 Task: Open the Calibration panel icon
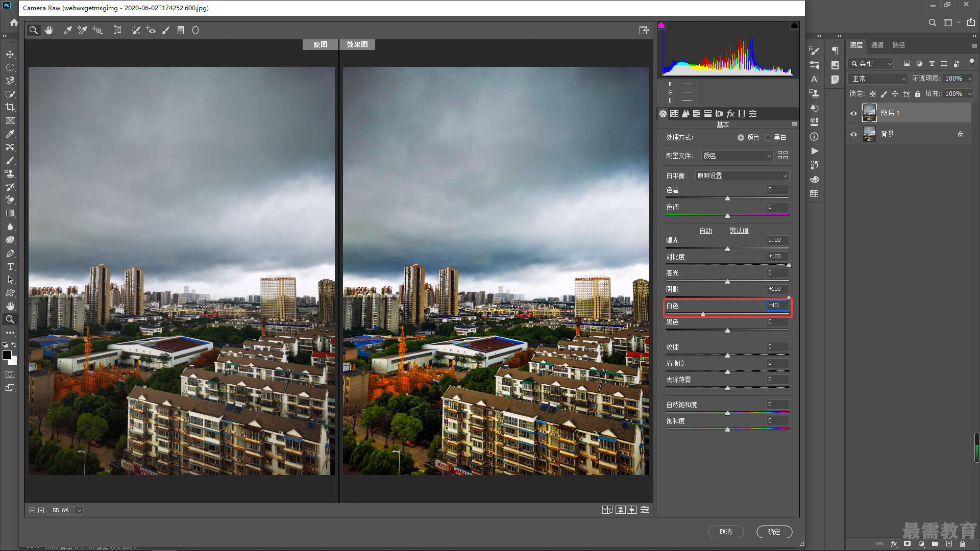click(742, 114)
